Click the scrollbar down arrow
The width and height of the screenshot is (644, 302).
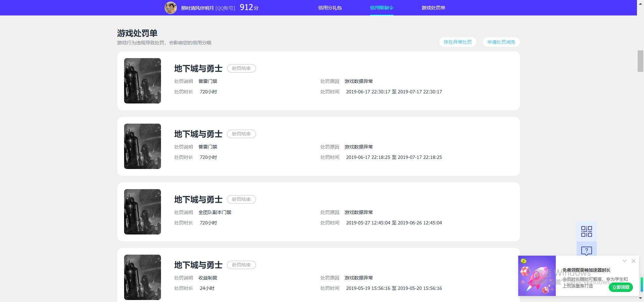tap(640, 298)
